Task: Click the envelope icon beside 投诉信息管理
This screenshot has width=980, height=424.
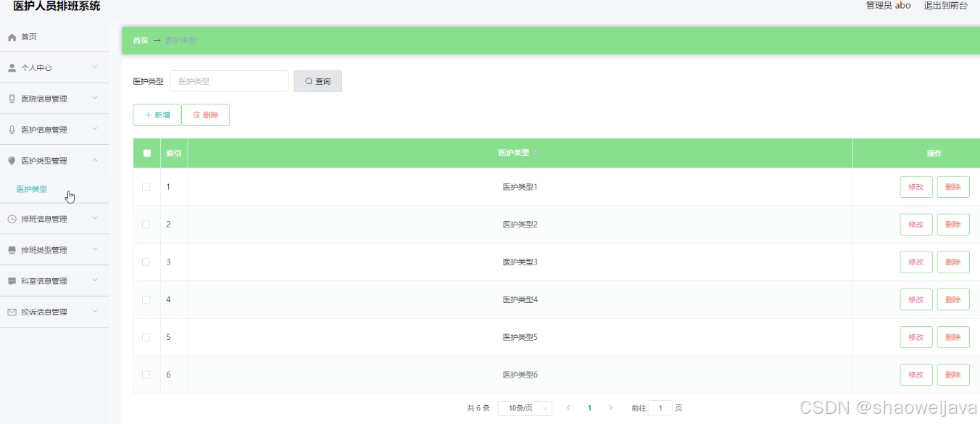Action: [12, 312]
